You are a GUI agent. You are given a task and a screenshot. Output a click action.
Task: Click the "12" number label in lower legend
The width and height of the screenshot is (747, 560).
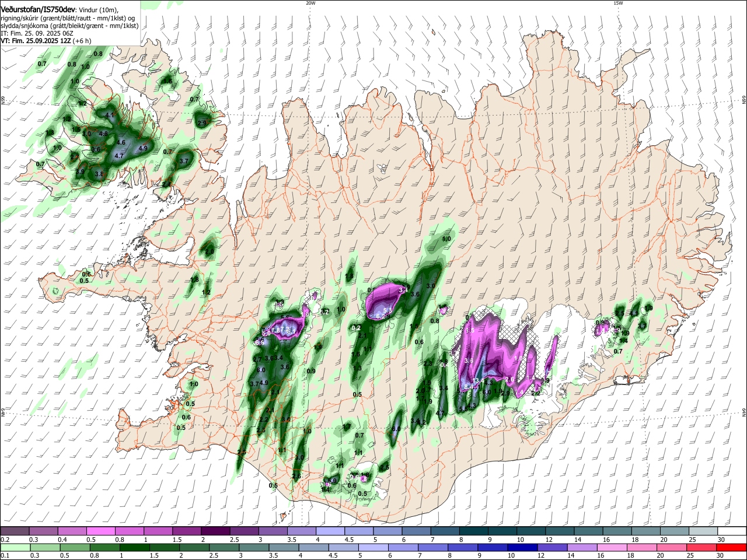pyautogui.click(x=540, y=556)
